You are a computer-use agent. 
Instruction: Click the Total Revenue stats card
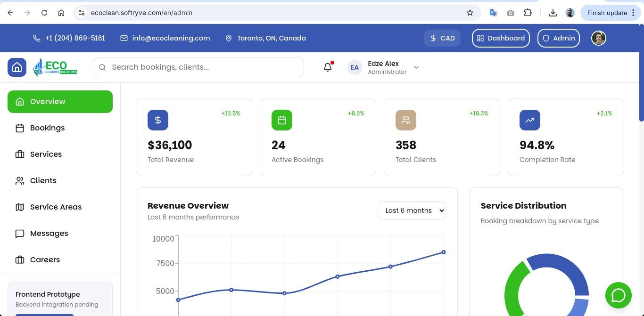pyautogui.click(x=194, y=137)
